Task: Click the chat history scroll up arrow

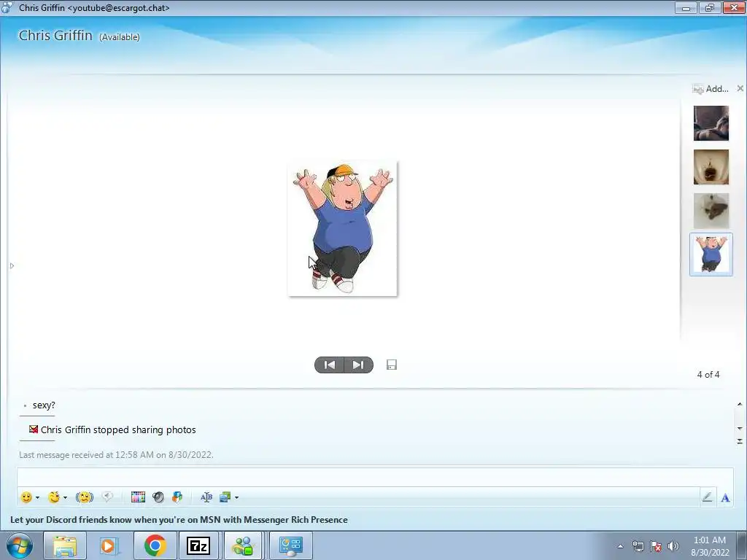Action: pos(740,404)
